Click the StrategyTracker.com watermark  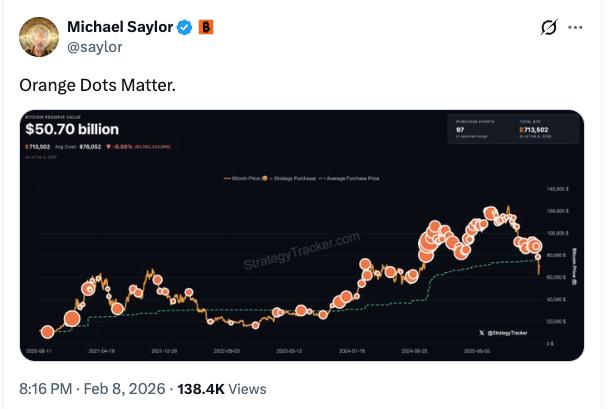coord(301,252)
